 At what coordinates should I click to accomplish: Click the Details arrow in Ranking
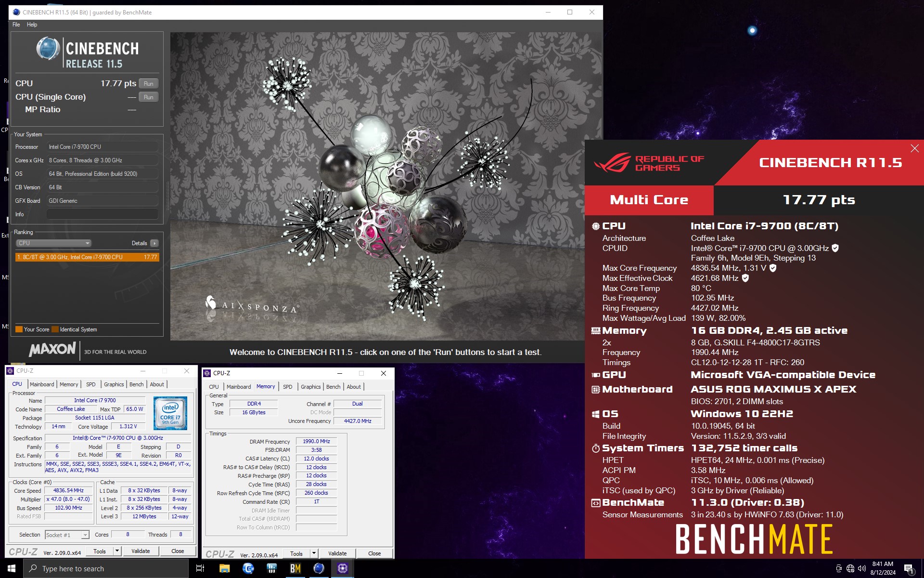coord(154,243)
